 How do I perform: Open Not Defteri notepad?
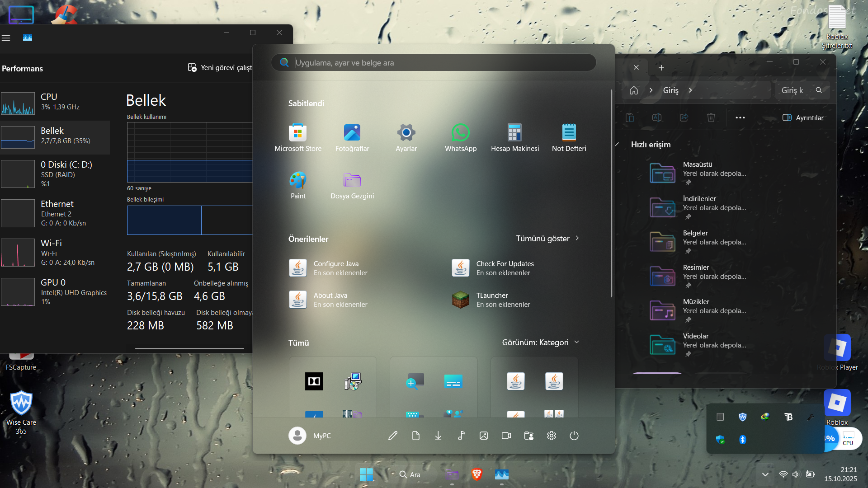point(569,138)
